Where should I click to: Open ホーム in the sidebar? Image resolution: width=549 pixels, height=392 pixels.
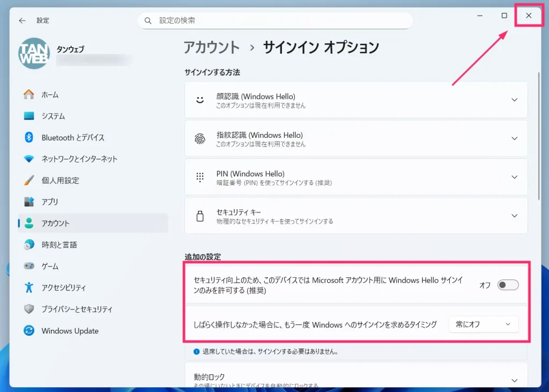point(93,94)
